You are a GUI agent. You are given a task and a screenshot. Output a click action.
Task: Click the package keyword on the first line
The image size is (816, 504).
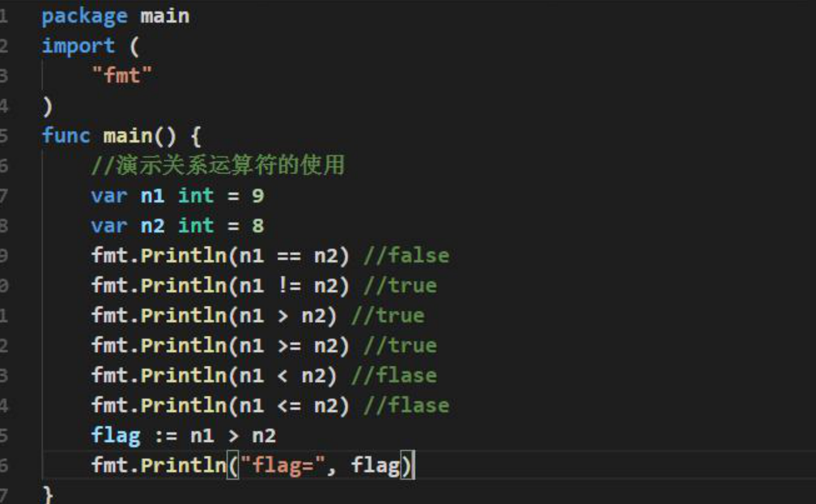pyautogui.click(x=84, y=17)
